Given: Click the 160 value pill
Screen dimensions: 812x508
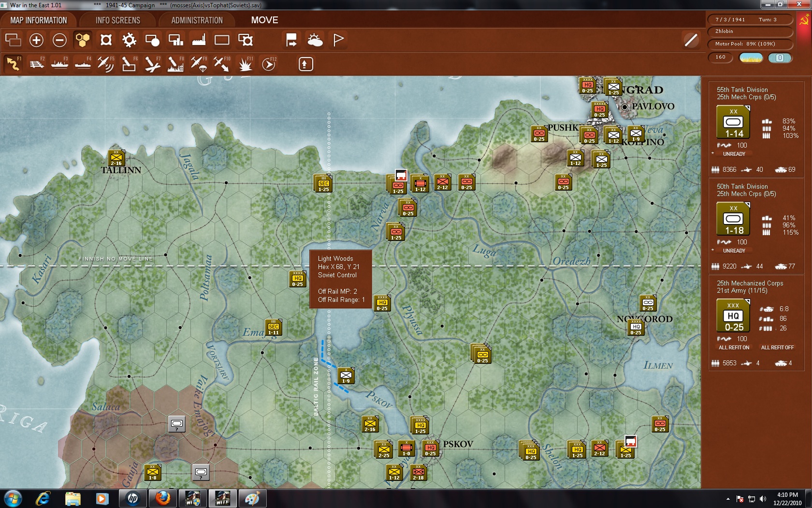Looking at the screenshot, I should click(x=721, y=57).
